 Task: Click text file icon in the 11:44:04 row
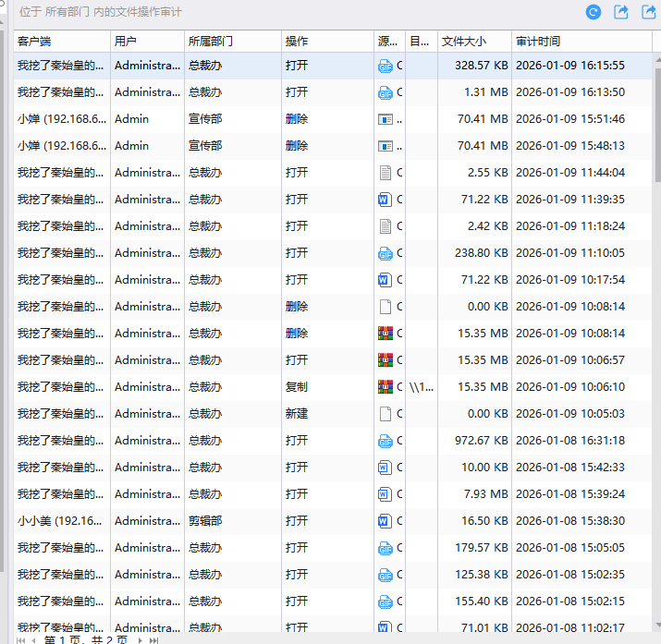386,173
